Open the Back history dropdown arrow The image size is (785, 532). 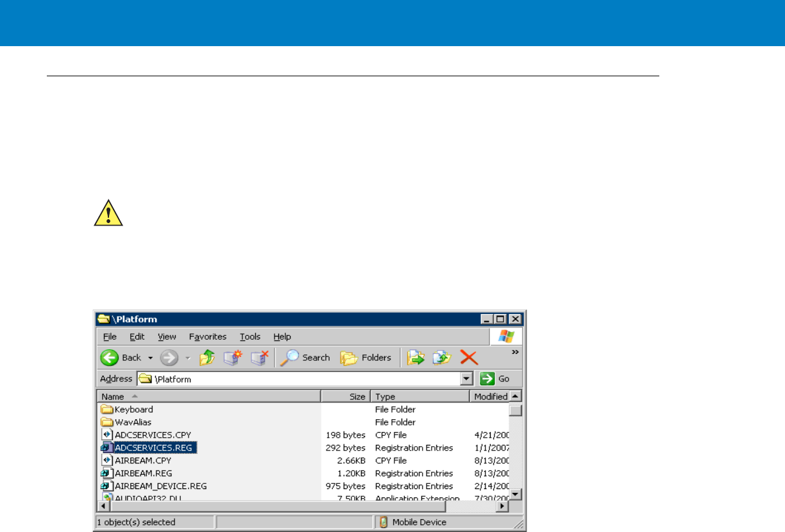pos(151,358)
